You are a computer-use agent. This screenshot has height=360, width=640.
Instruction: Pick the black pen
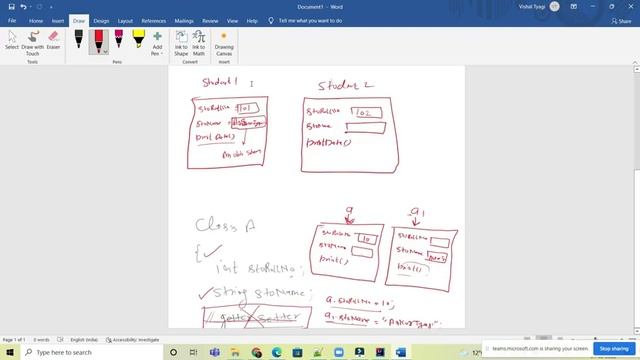click(x=79, y=40)
